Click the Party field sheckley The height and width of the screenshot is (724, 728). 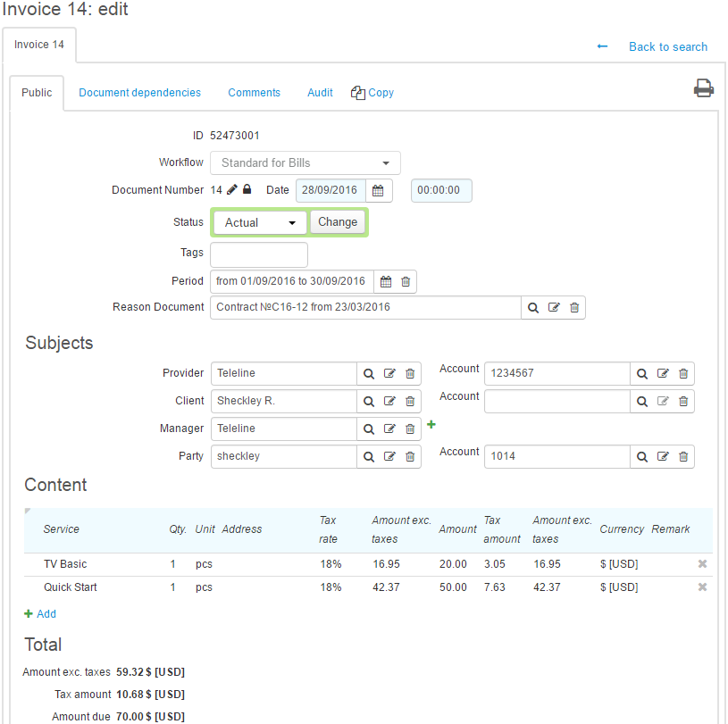284,457
